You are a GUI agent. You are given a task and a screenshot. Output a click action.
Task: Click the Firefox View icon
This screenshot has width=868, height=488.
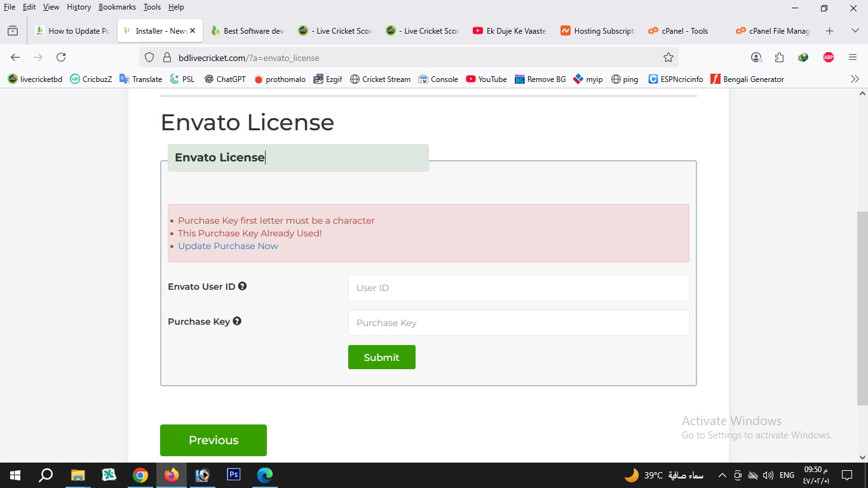[x=12, y=30]
